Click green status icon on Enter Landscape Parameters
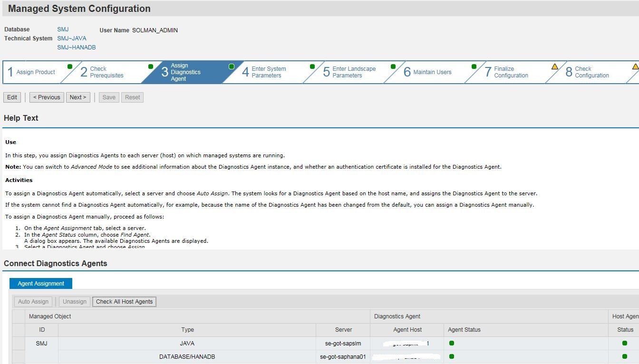 point(393,67)
